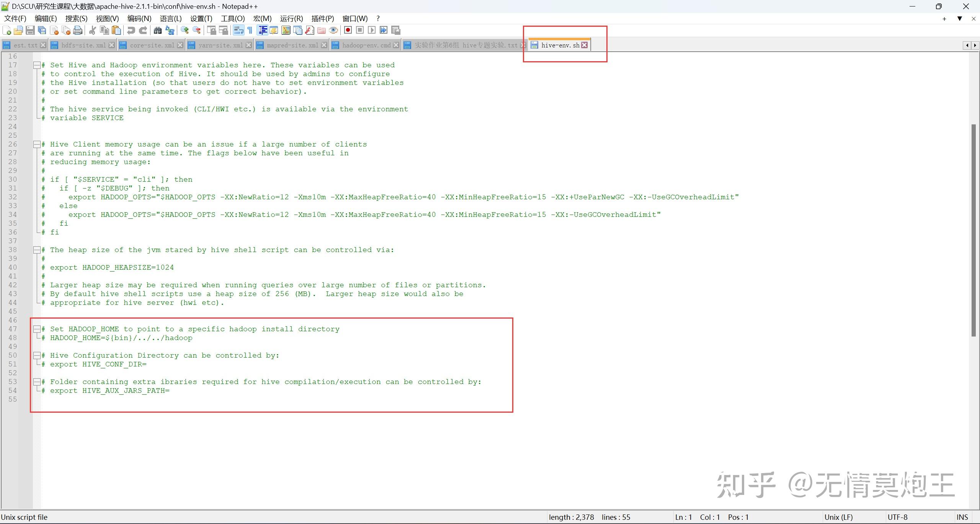Click the Cut scissors icon

[92, 30]
